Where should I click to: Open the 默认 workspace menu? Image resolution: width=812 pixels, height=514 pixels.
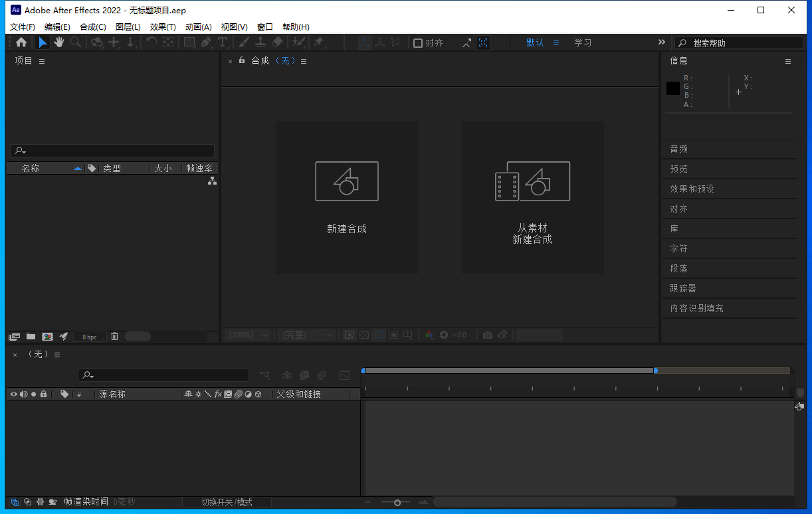coord(535,42)
